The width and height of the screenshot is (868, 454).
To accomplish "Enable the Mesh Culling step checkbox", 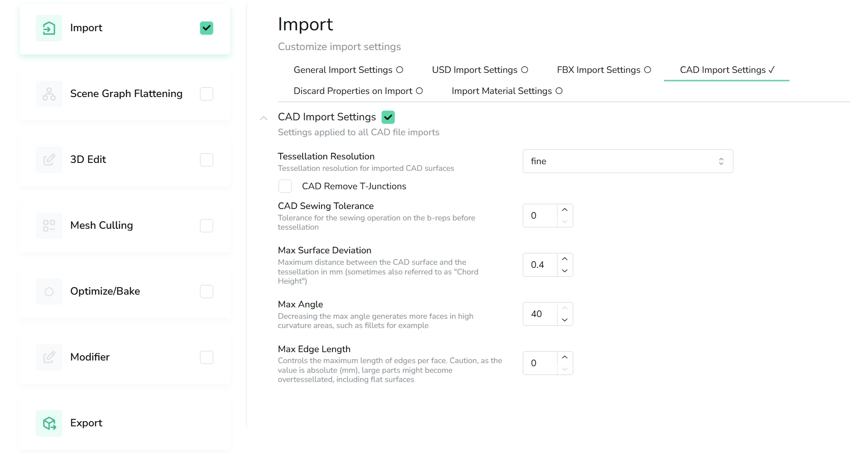I will [x=207, y=226].
